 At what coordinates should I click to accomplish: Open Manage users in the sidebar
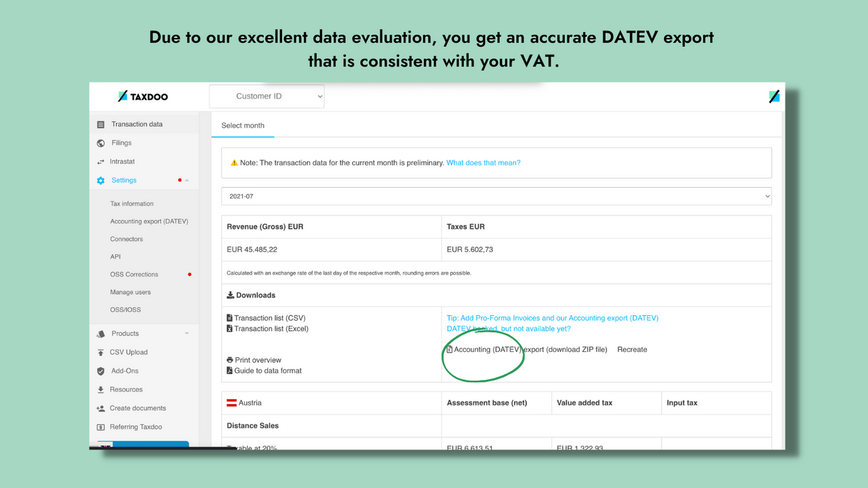(131, 292)
